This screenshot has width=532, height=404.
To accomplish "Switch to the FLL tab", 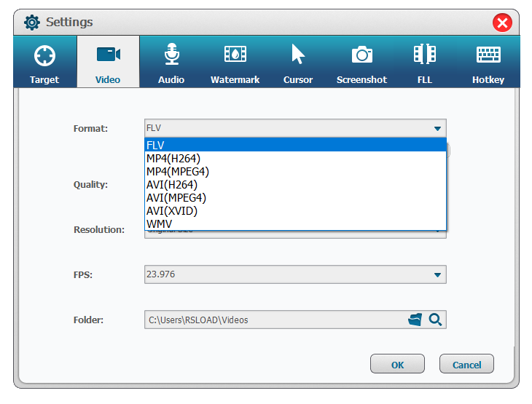I will [x=425, y=62].
